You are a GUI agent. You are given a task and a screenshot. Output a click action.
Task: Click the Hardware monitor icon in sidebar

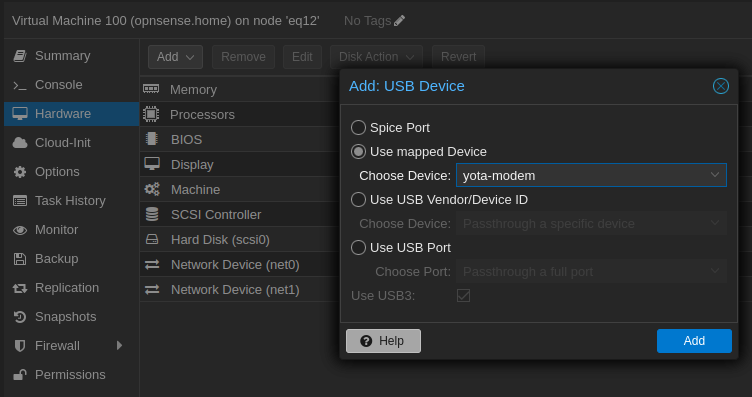20,114
